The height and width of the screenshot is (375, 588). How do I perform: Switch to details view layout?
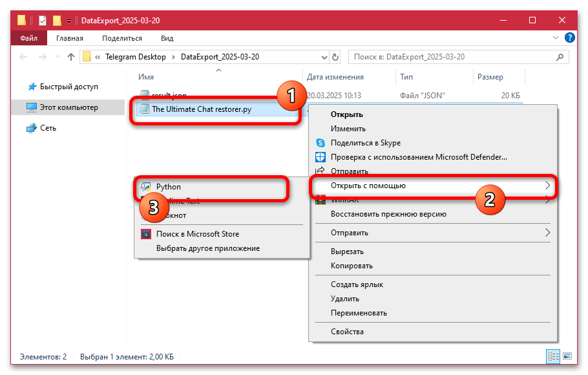coord(553,356)
